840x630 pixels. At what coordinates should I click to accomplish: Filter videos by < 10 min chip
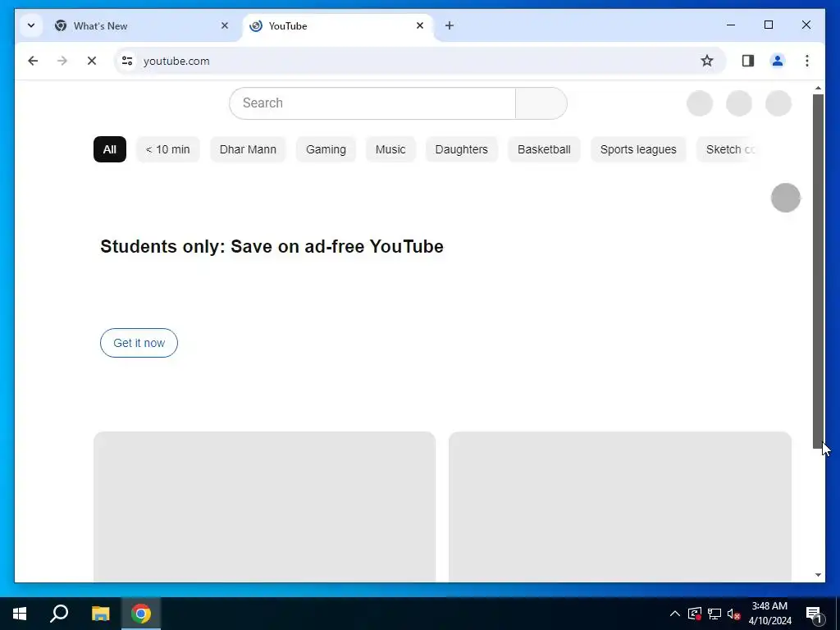tap(167, 149)
